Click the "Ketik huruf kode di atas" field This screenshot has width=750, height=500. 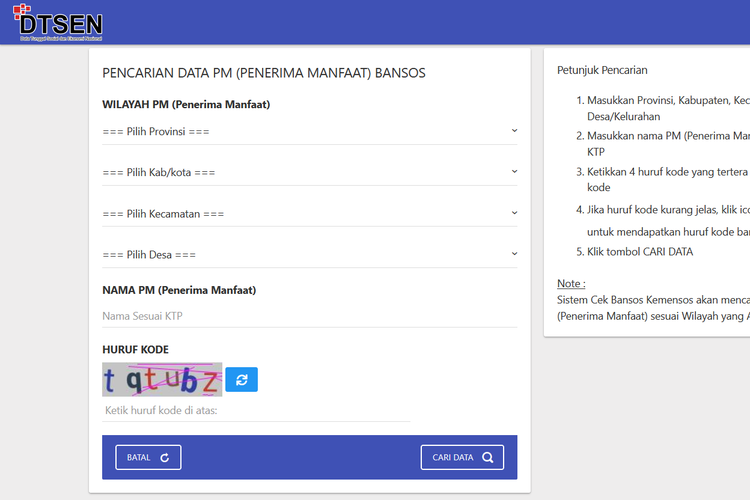point(256,410)
